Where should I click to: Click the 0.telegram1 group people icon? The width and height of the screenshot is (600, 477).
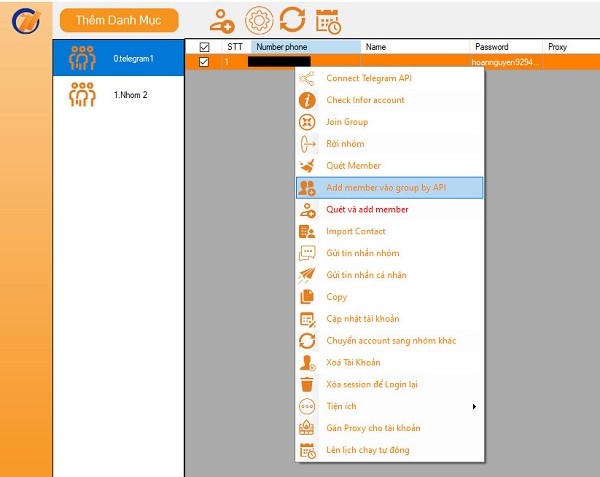coord(82,58)
